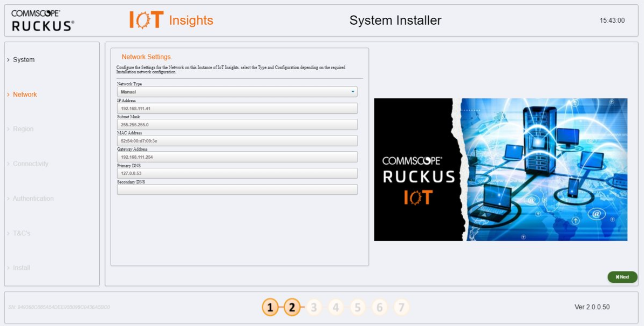The image size is (644, 326).
Task: Click the Ruckus IoT network illustration
Action: [501, 169]
